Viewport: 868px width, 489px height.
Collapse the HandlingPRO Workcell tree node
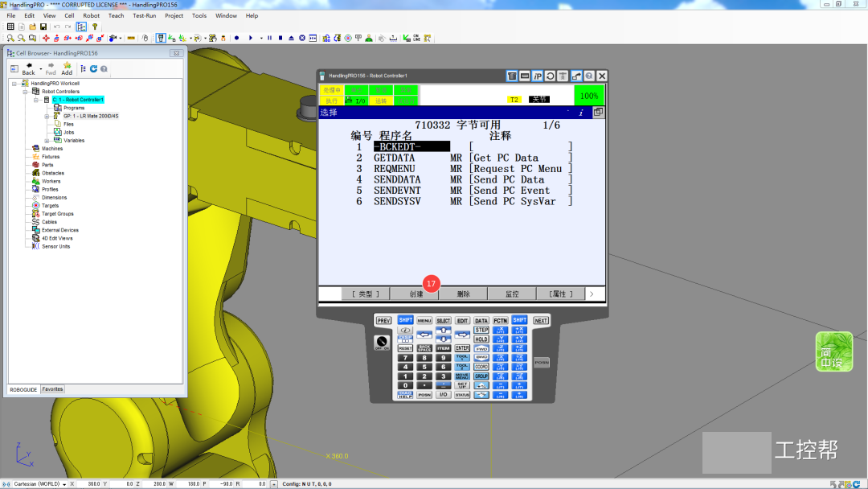[14, 83]
